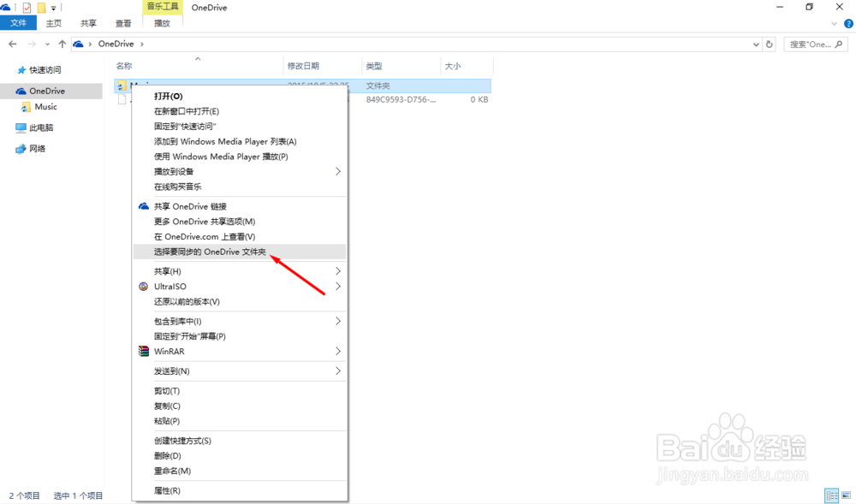Select OneDrive in the navigation pane
The height and width of the screenshot is (504, 856).
coord(51,91)
